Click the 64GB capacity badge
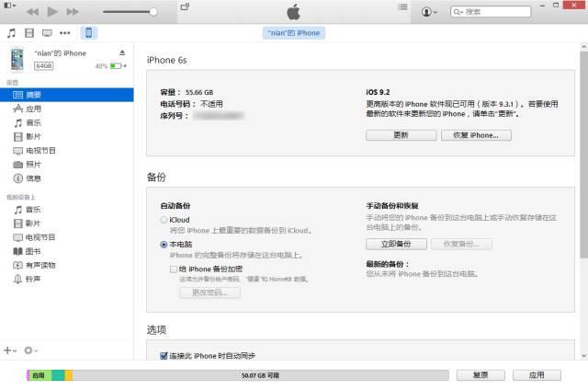588x390 pixels. pos(44,66)
